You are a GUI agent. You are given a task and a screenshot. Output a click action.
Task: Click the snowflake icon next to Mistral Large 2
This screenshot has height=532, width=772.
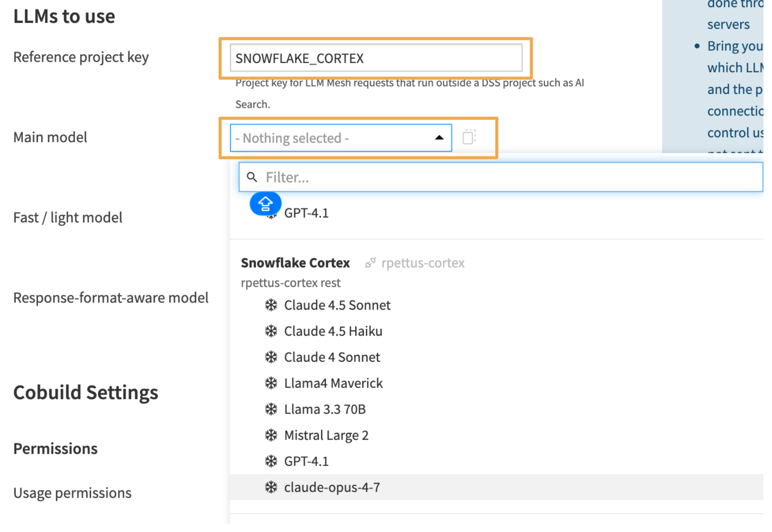[x=271, y=435]
